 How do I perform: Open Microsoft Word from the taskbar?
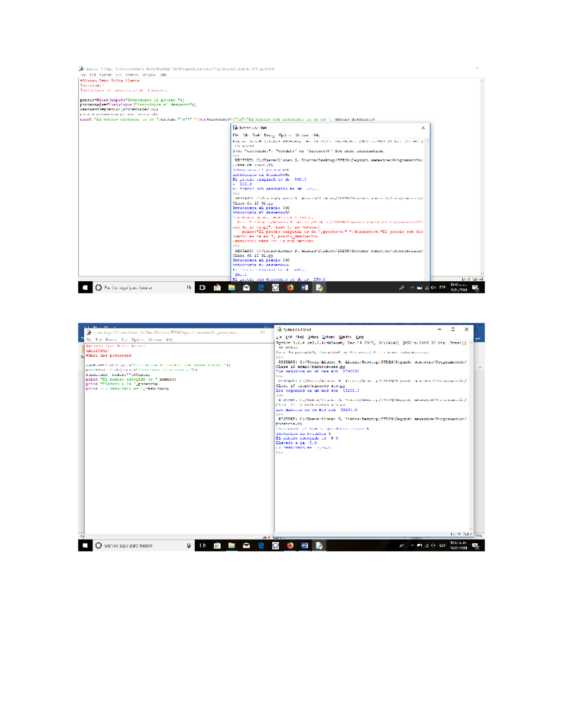304,287
